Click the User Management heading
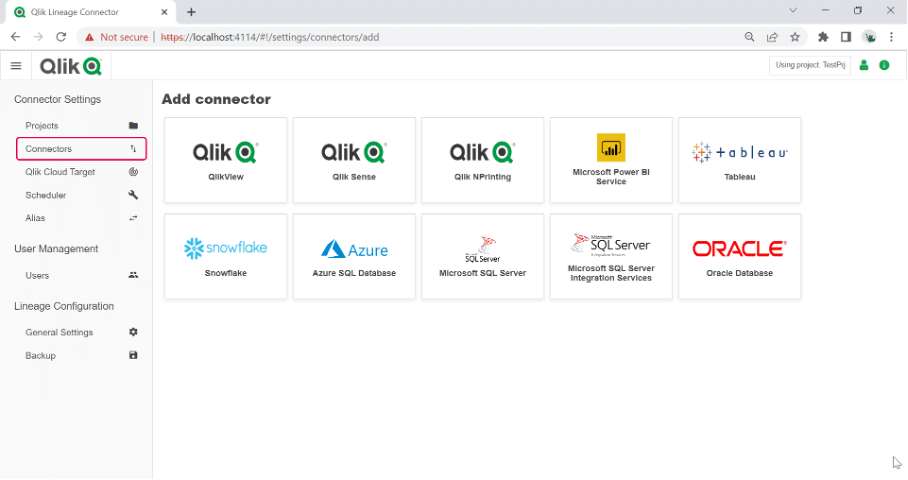The width and height of the screenshot is (908, 480). click(x=56, y=249)
